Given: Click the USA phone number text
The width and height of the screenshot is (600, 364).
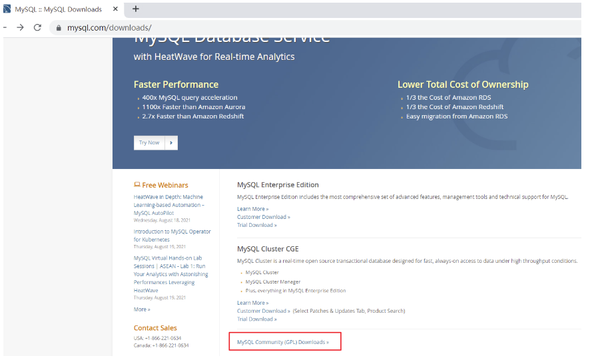Looking at the screenshot, I should point(157,338).
